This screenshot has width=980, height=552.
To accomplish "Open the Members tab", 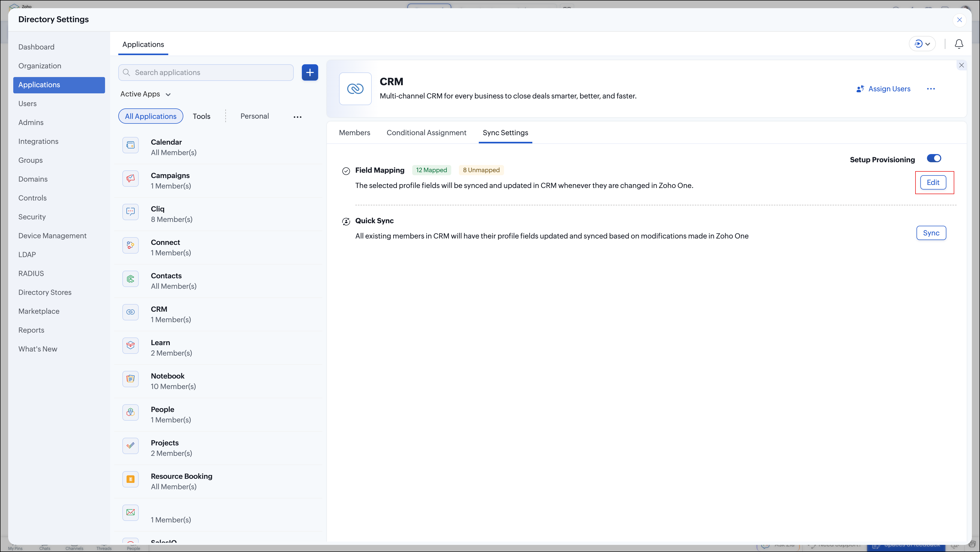I will 354,132.
